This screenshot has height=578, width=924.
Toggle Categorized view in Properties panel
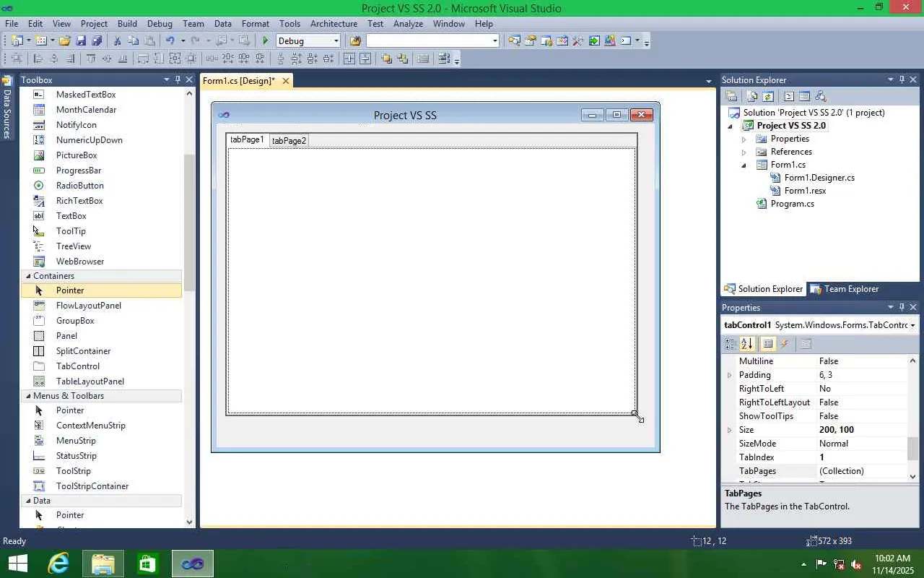pos(731,344)
